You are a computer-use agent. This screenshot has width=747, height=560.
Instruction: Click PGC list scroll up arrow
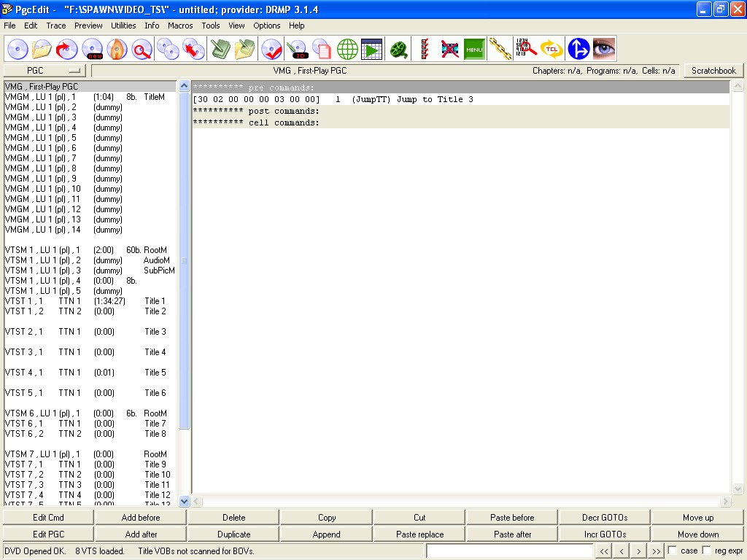184,86
